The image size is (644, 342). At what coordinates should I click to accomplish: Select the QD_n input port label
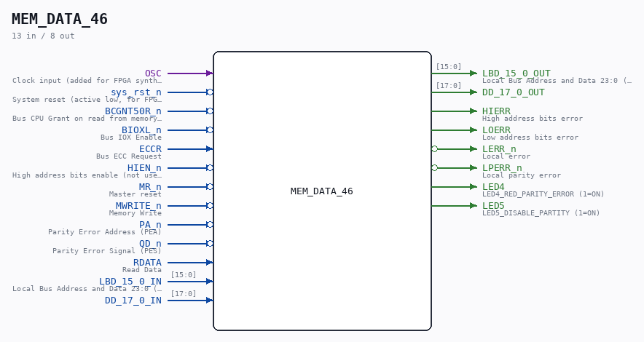click(150, 244)
